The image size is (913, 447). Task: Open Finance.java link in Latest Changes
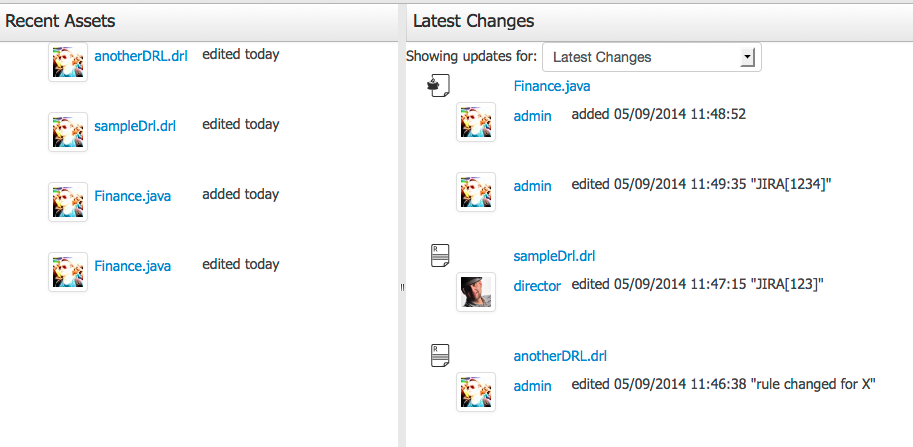tap(552, 86)
